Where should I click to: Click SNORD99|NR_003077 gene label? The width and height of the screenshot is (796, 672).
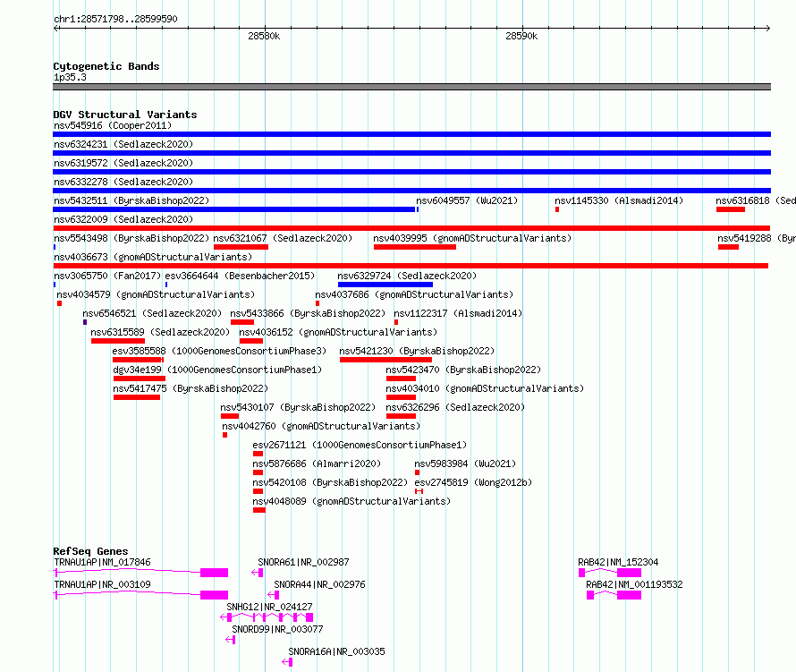tap(277, 629)
